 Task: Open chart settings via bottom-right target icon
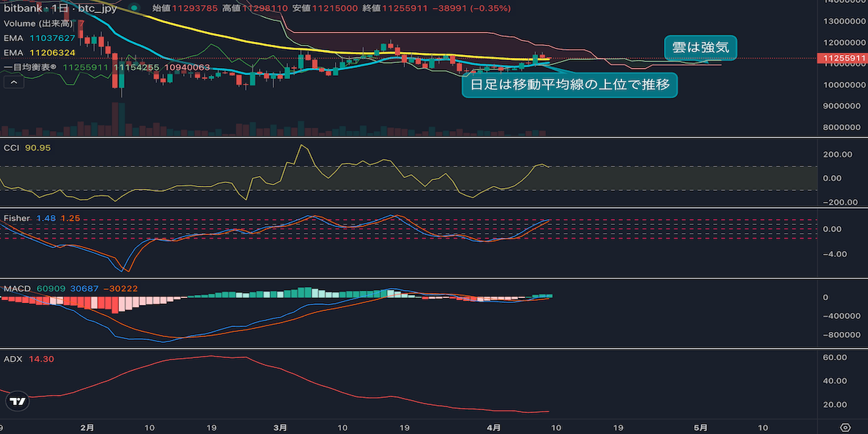pos(844,427)
